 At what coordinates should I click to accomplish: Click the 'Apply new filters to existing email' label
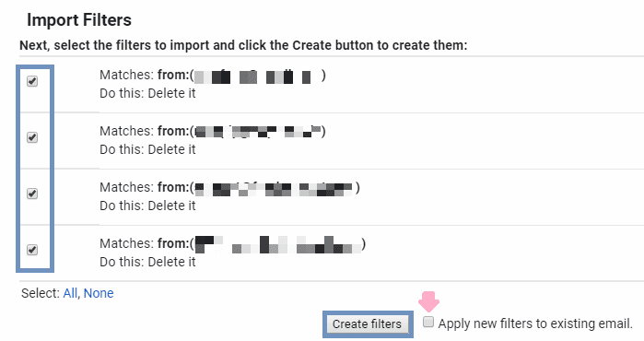tap(535, 323)
